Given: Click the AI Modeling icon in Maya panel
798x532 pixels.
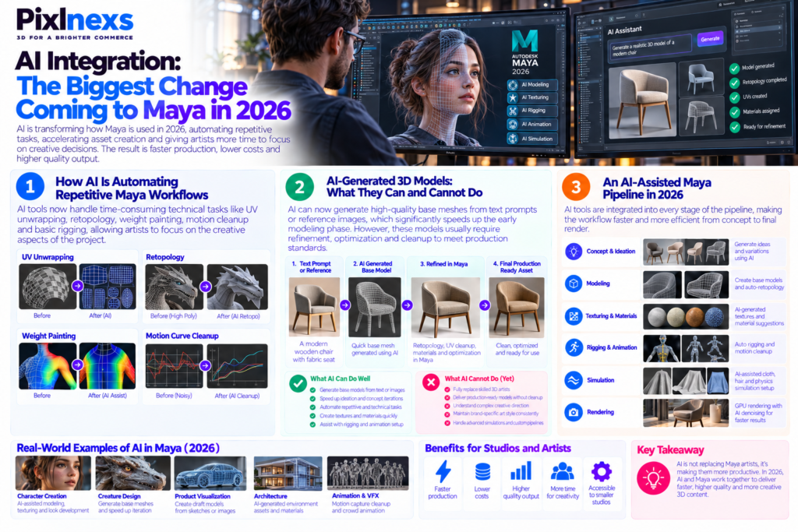Looking at the screenshot, I should (513, 85).
